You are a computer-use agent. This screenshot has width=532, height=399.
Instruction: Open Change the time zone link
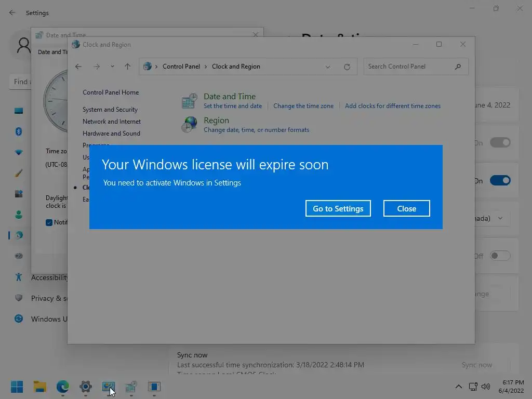coord(303,106)
